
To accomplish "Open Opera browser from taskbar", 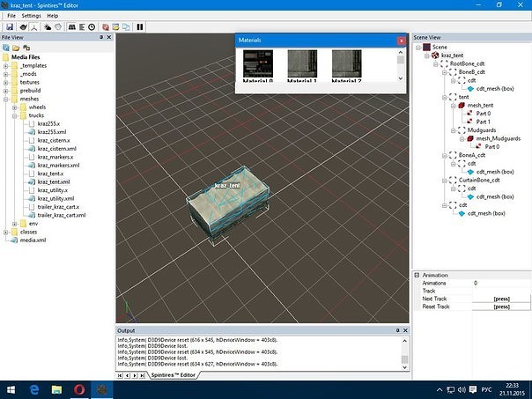I will [79, 390].
